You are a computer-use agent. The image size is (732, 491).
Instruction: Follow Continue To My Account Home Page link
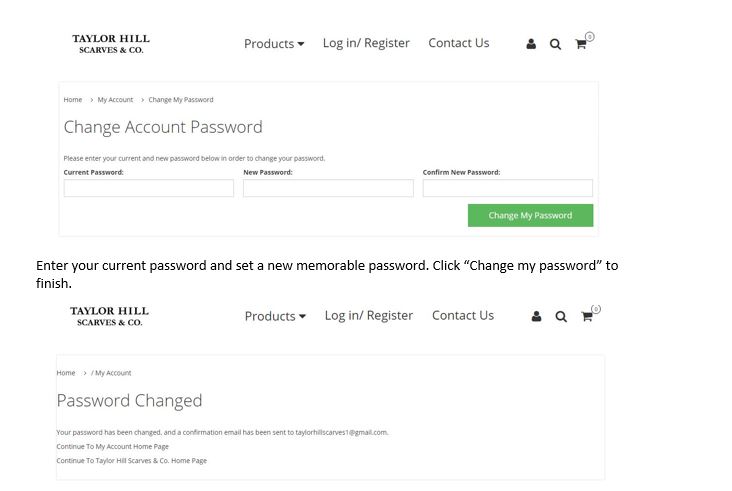pyautogui.click(x=113, y=447)
